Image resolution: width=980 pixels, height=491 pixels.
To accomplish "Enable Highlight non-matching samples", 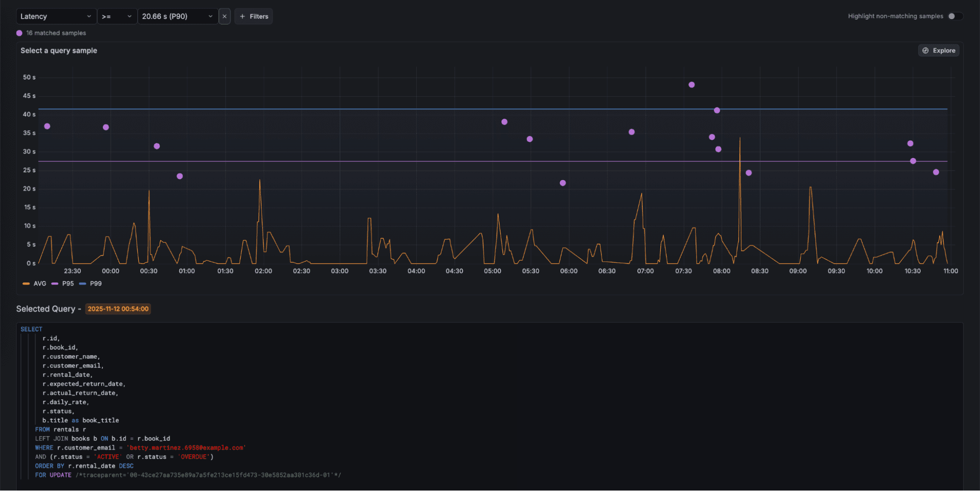I will (x=954, y=16).
